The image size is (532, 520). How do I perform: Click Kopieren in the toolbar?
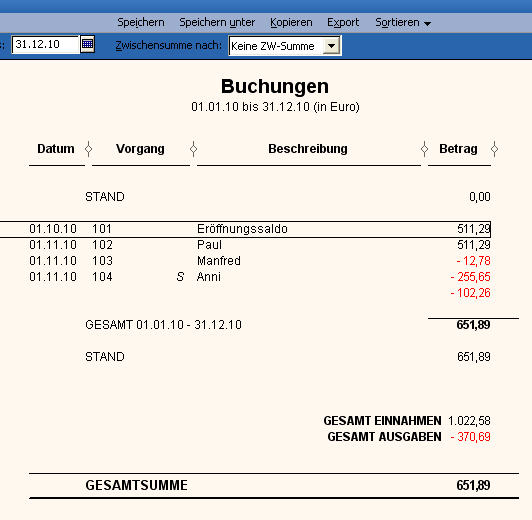tap(291, 22)
